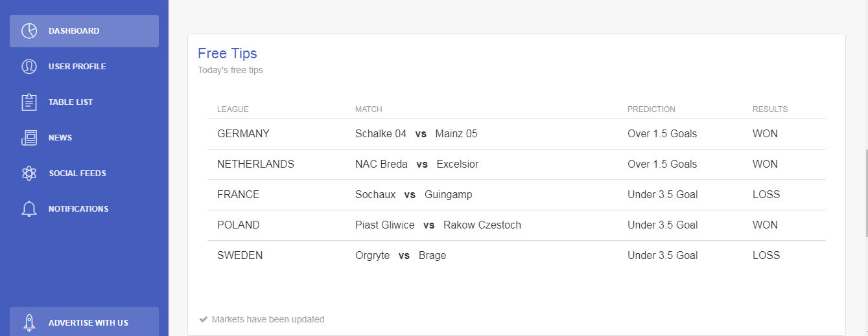Image resolution: width=868 pixels, height=336 pixels.
Task: Click the Table List clipboard icon
Action: [29, 102]
